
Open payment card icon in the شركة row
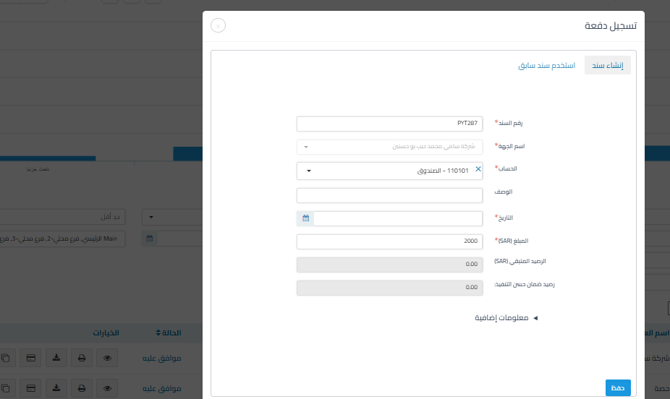click(x=31, y=358)
